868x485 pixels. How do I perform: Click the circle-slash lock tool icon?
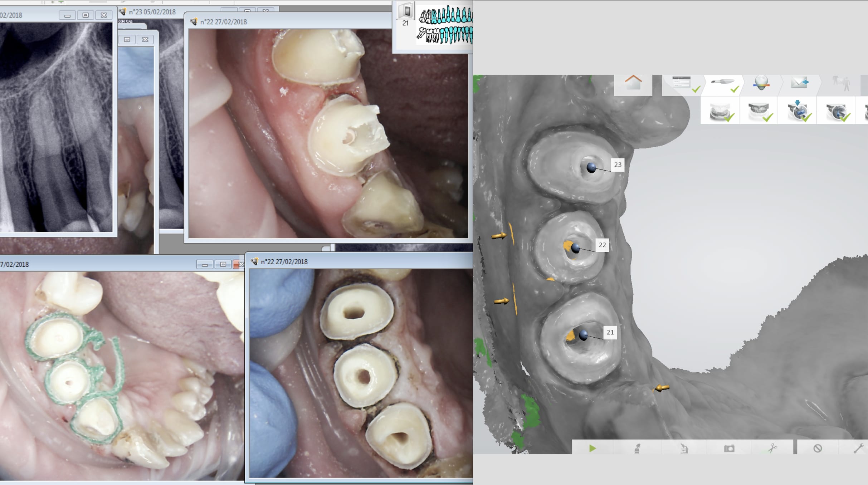tap(817, 448)
